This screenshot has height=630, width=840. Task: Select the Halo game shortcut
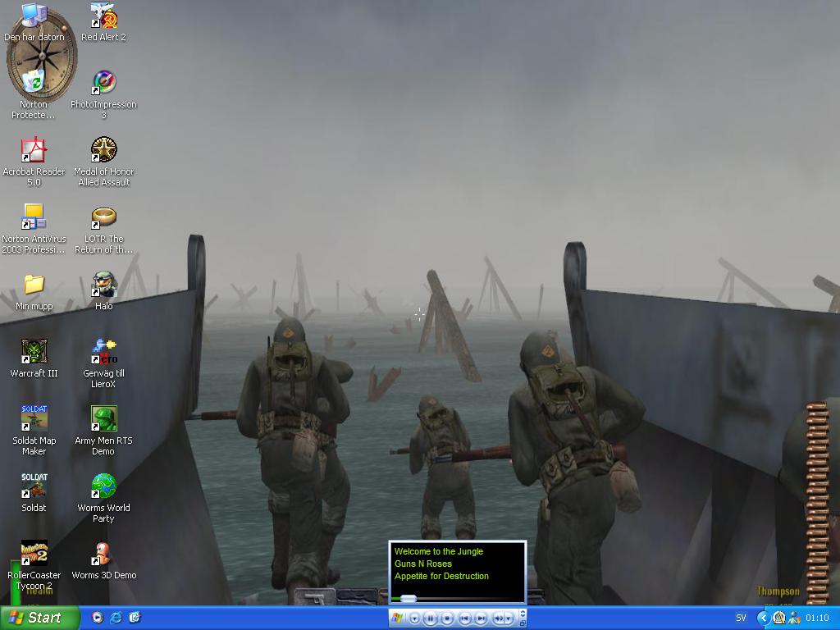point(104,291)
